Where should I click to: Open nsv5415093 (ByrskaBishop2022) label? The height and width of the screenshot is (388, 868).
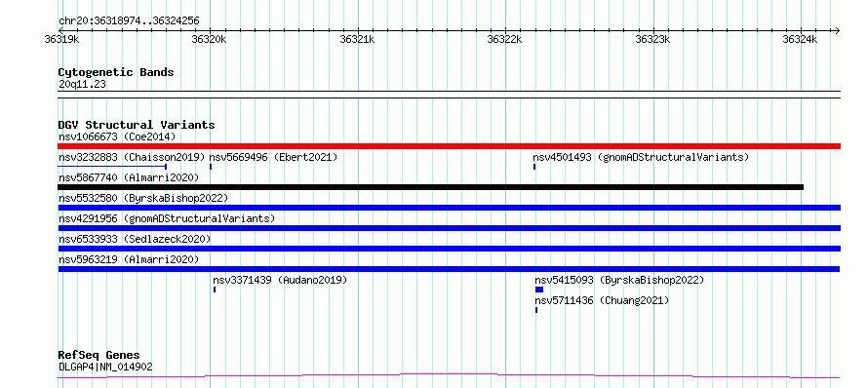619,280
